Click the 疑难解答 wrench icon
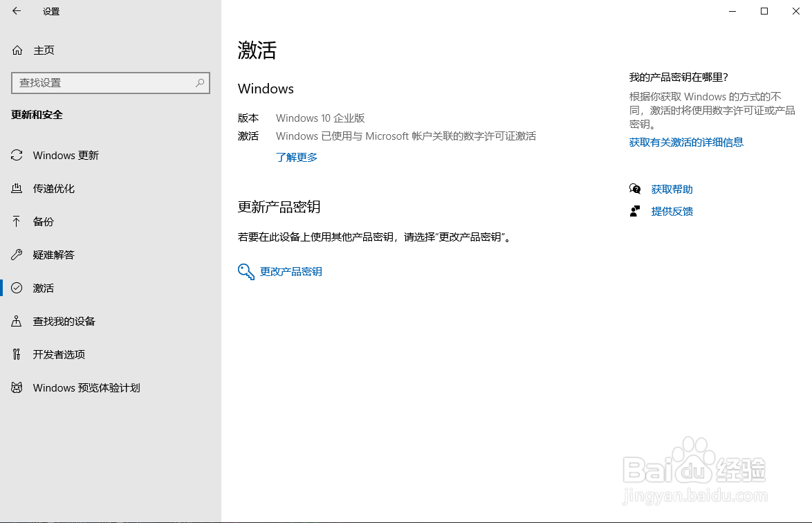This screenshot has height=523, width=812. (17, 255)
